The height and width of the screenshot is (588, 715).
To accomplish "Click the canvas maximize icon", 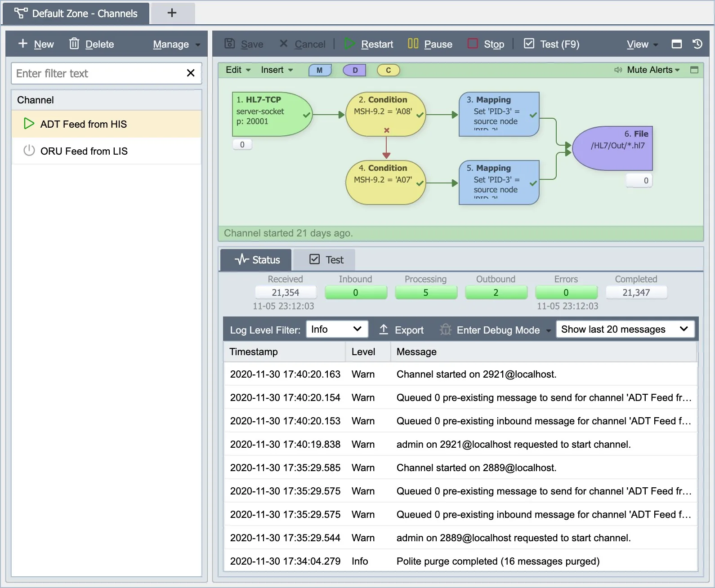I will (694, 70).
